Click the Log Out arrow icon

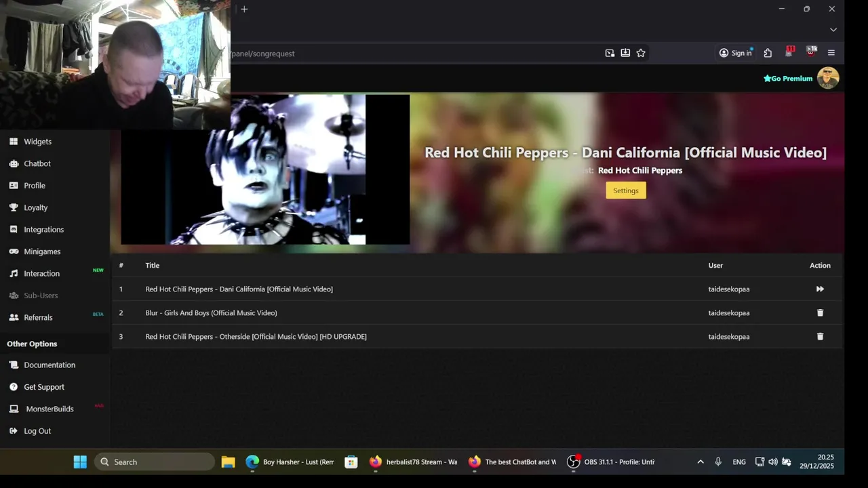(14, 431)
